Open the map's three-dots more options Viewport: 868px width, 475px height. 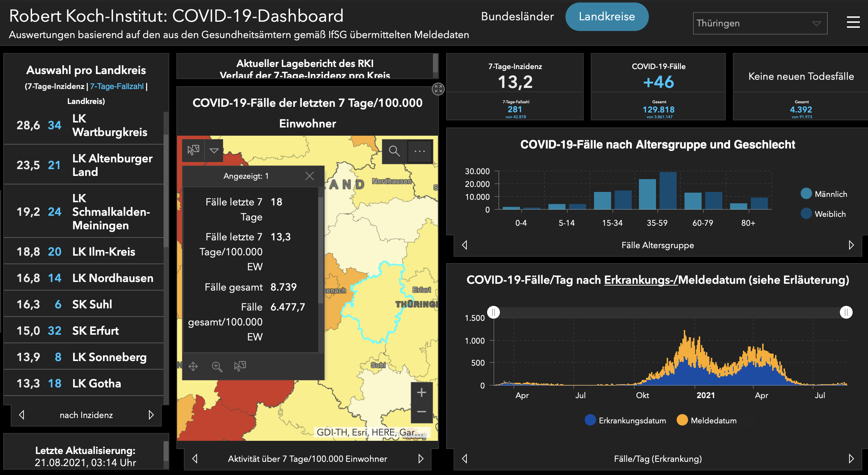point(420,151)
